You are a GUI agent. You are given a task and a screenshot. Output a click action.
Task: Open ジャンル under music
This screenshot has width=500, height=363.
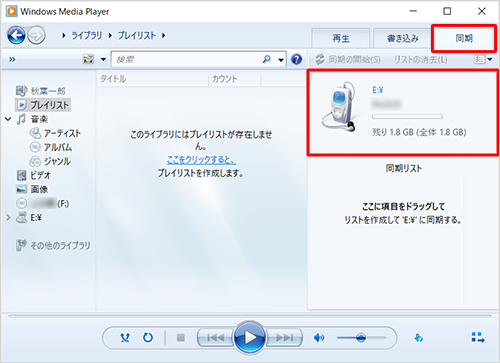click(57, 161)
